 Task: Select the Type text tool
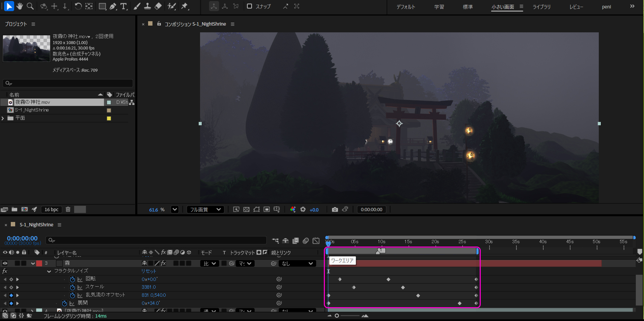click(x=123, y=6)
